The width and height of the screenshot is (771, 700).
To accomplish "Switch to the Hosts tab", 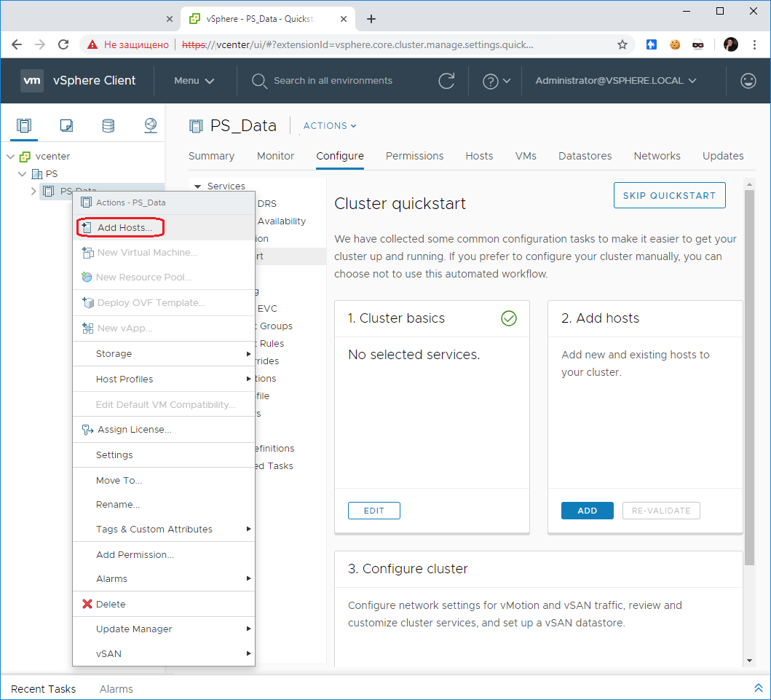I will pyautogui.click(x=479, y=156).
